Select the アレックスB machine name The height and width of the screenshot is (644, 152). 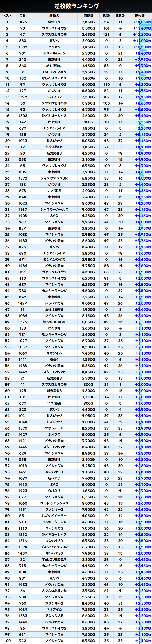(54, 616)
